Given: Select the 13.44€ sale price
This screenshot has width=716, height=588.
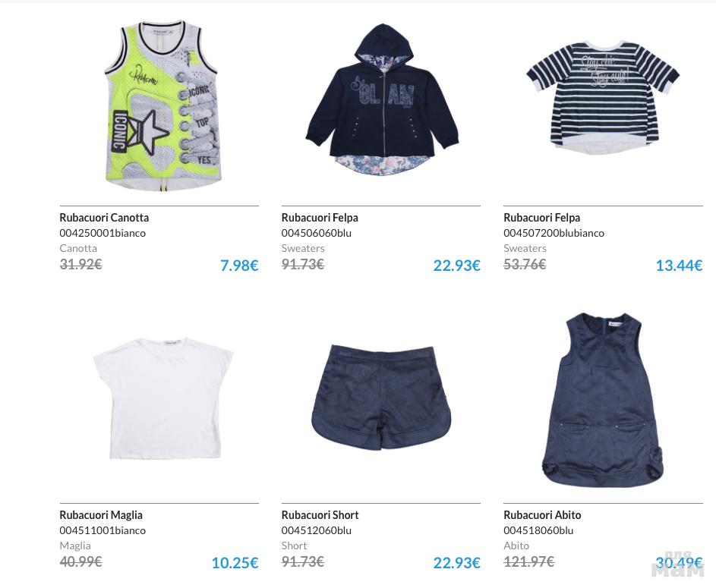Looking at the screenshot, I should (679, 265).
